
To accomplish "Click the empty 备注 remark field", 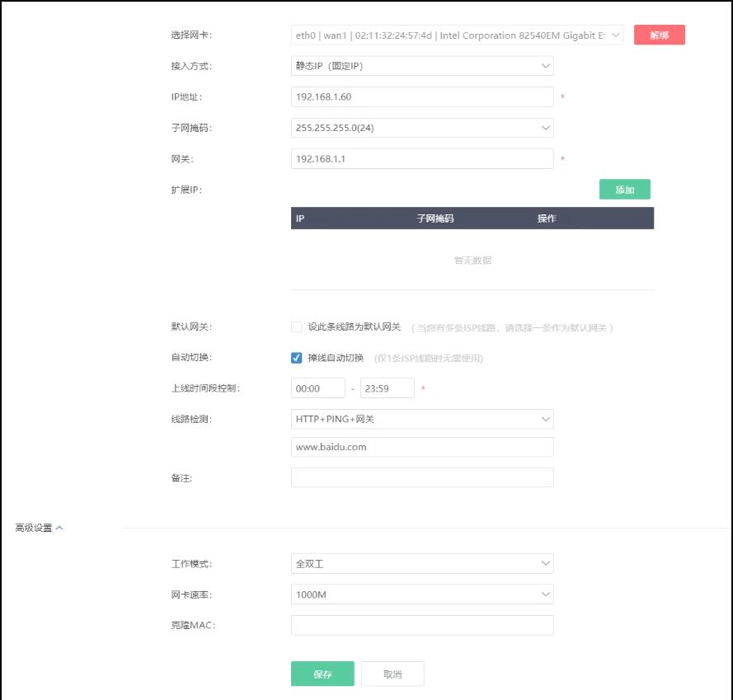I will coord(421,477).
